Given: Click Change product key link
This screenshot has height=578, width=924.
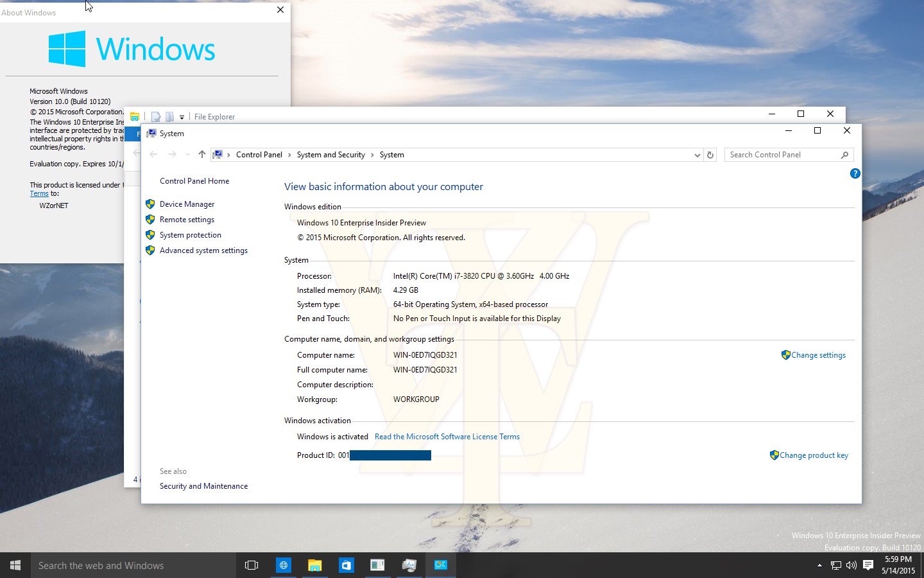Looking at the screenshot, I should 814,455.
